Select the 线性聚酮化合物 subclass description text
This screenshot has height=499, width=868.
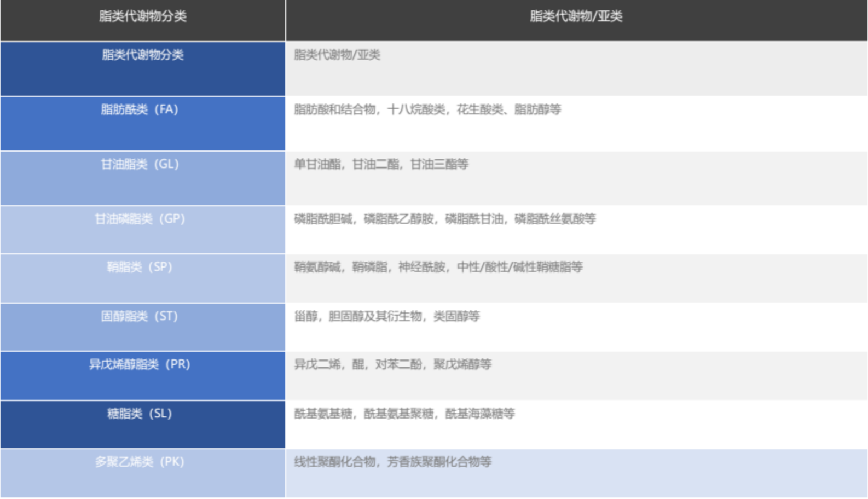tap(392, 462)
